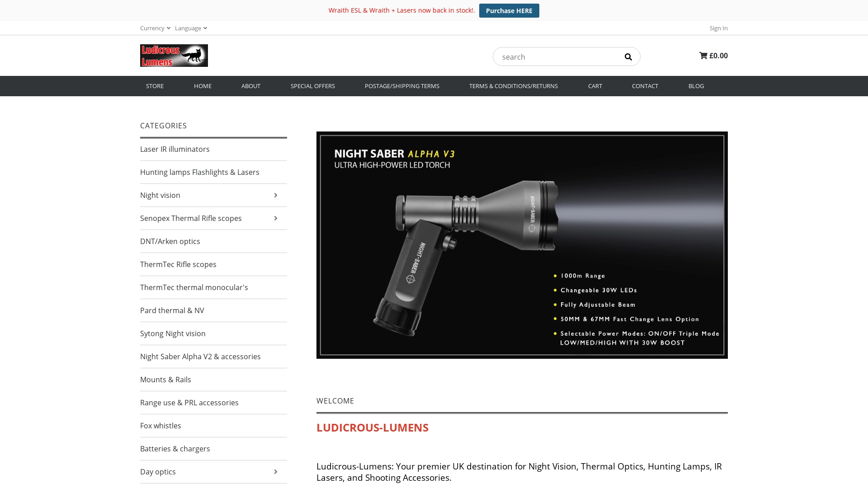Image resolution: width=868 pixels, height=488 pixels.
Task: Click the Night Saber Alpha V3 banner image
Action: tap(522, 245)
